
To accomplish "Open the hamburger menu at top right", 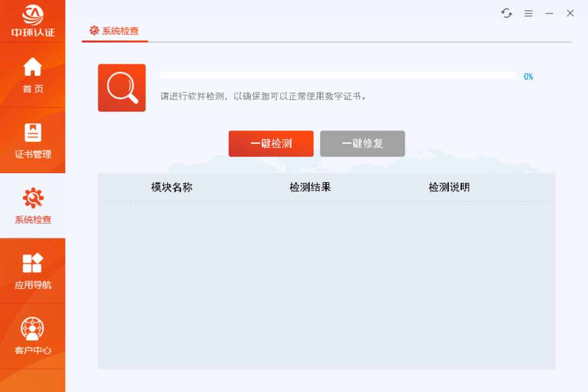I will click(x=528, y=13).
